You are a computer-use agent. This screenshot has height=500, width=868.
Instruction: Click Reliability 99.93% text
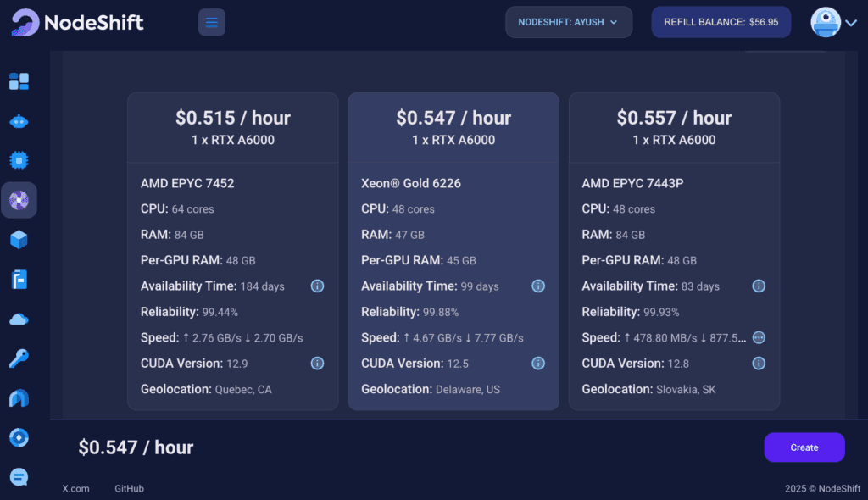tap(631, 312)
